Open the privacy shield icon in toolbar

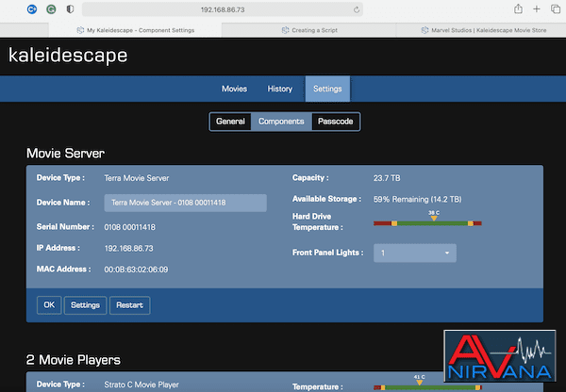pos(70,9)
